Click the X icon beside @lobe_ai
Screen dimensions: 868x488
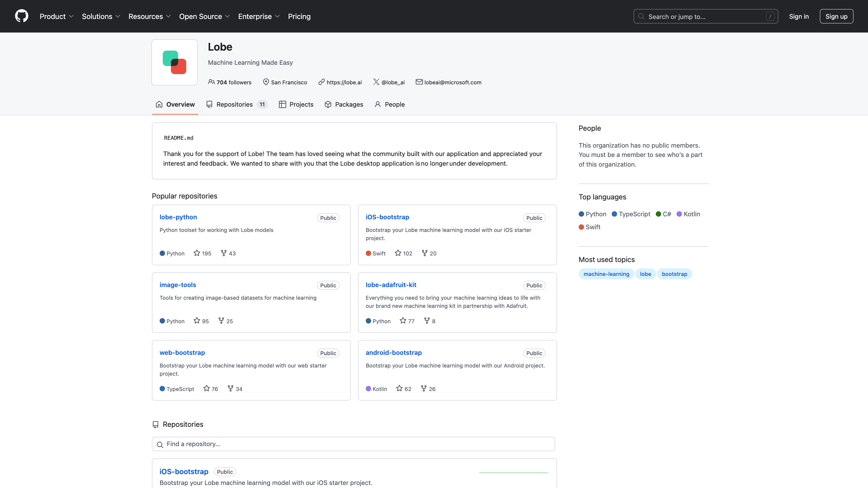click(x=376, y=82)
